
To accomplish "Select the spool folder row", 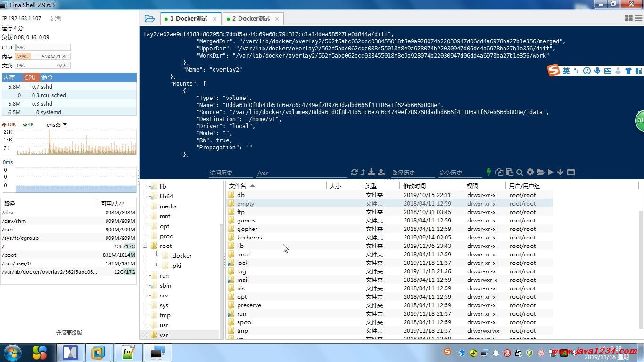I will 389,322.
